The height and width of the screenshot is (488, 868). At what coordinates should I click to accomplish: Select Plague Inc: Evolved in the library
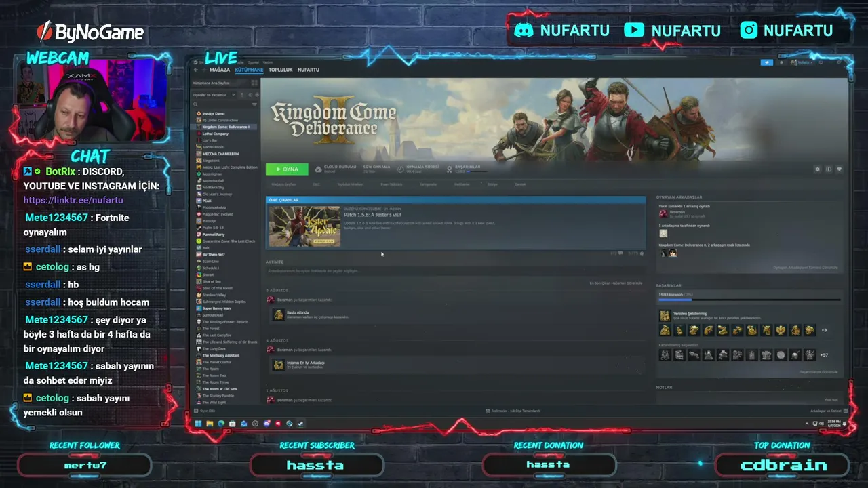click(x=218, y=214)
